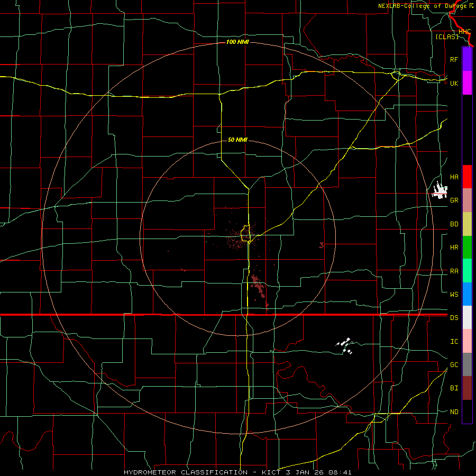
Task: Click the [CLAS] label
Action: tap(447, 37)
